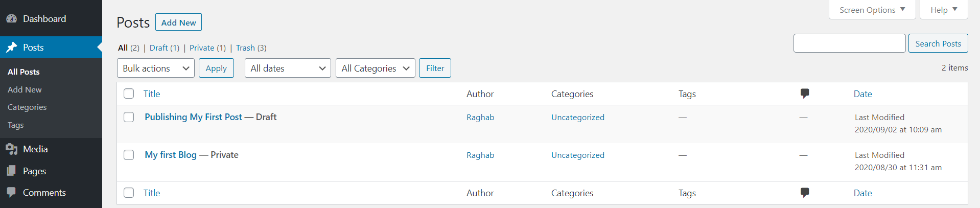Screen dimensions: 980x208
Task: Expand the All dates dropdown
Action: pyautogui.click(x=288, y=68)
